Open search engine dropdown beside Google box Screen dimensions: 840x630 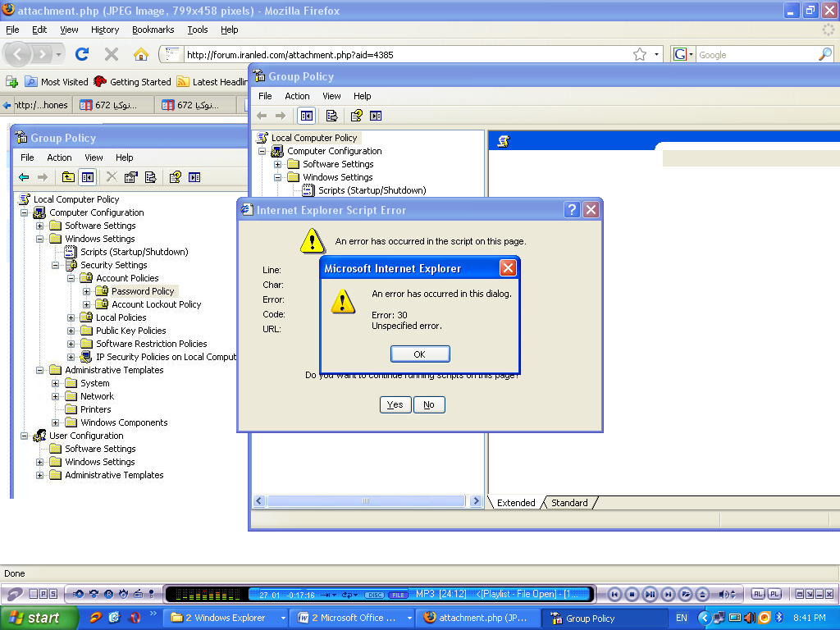[691, 54]
